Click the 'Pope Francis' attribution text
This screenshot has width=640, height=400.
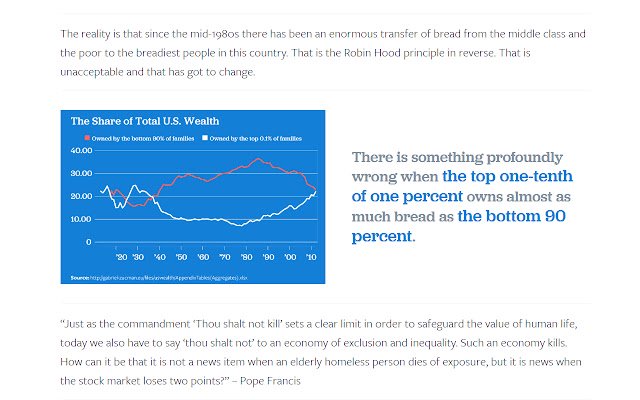270,381
